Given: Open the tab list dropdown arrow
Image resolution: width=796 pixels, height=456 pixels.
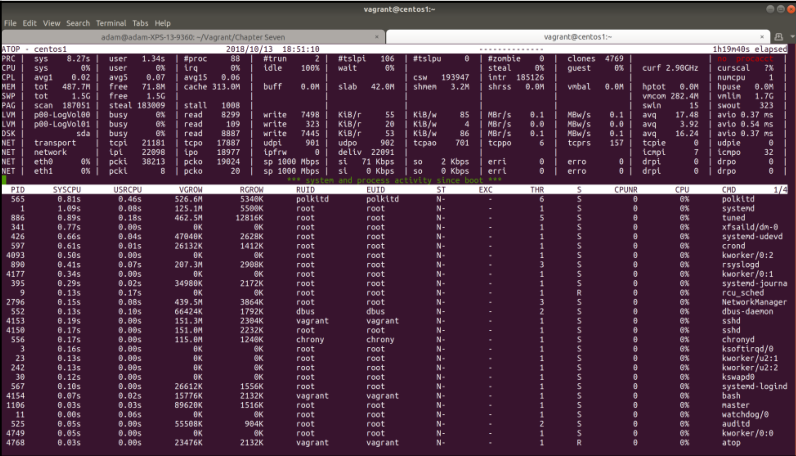Looking at the screenshot, I should pos(792,37).
